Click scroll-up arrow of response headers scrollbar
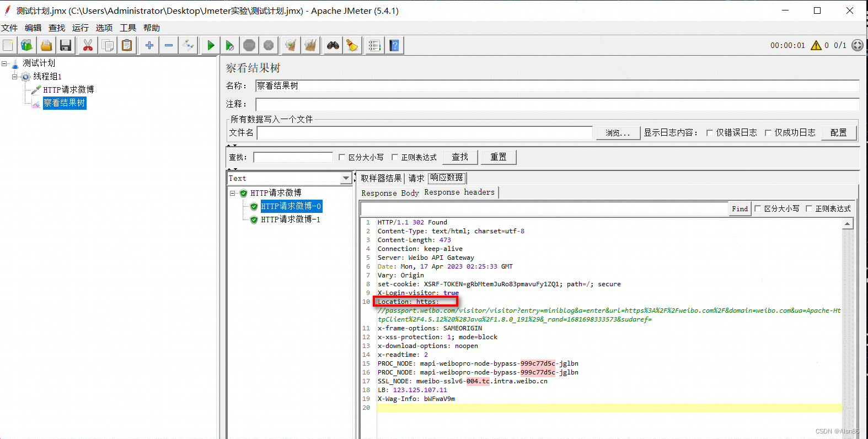This screenshot has height=439, width=868. point(848,224)
